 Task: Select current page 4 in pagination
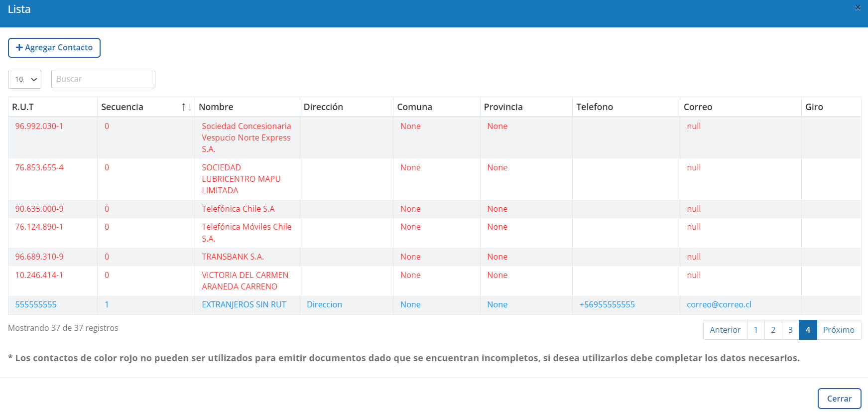pyautogui.click(x=808, y=330)
